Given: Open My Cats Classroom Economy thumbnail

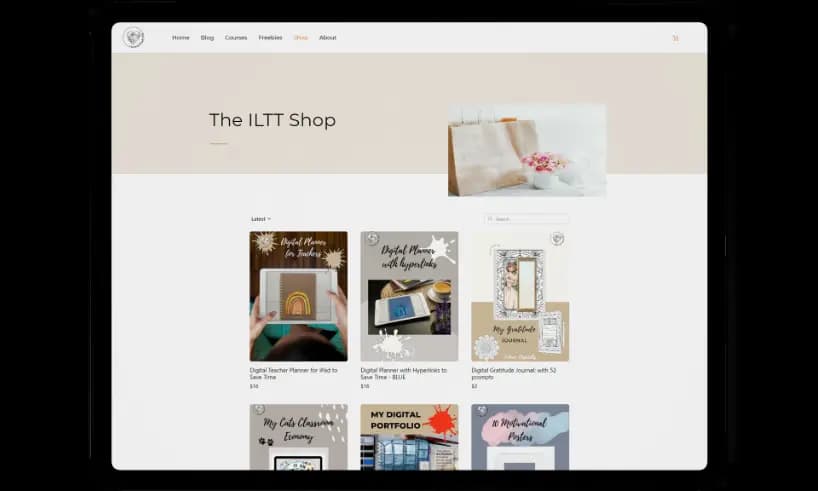Looking at the screenshot, I should pyautogui.click(x=298, y=437).
